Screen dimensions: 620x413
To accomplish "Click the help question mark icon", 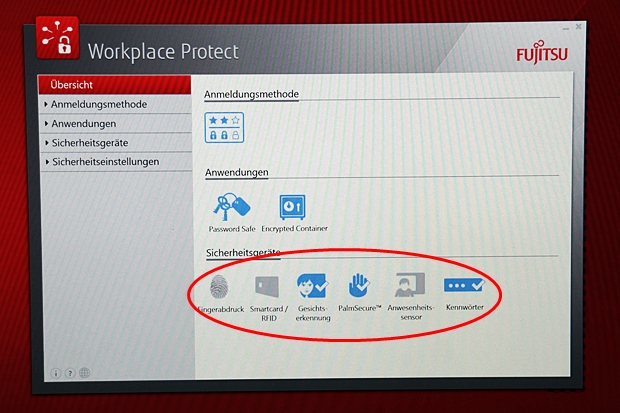I will [x=70, y=373].
